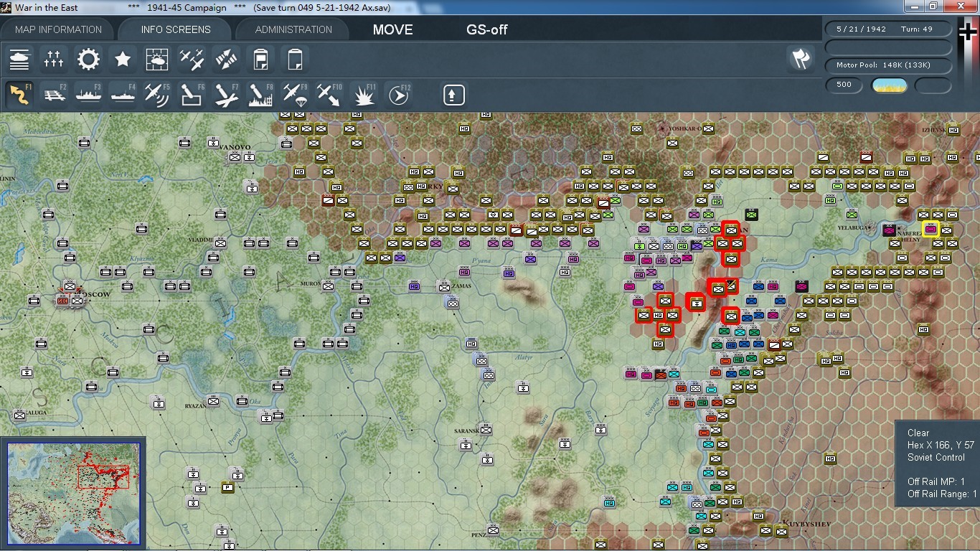Toggle the GS-off ground support setting
This screenshot has height=551, width=980.
point(487,30)
